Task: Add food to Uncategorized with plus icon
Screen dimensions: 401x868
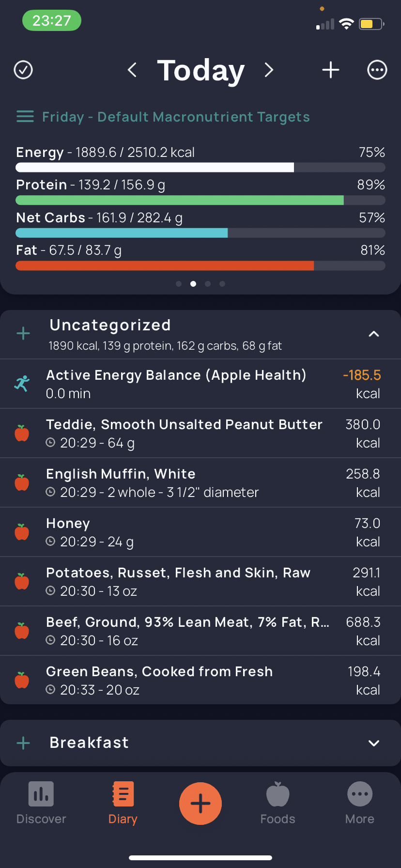Action: point(23,333)
